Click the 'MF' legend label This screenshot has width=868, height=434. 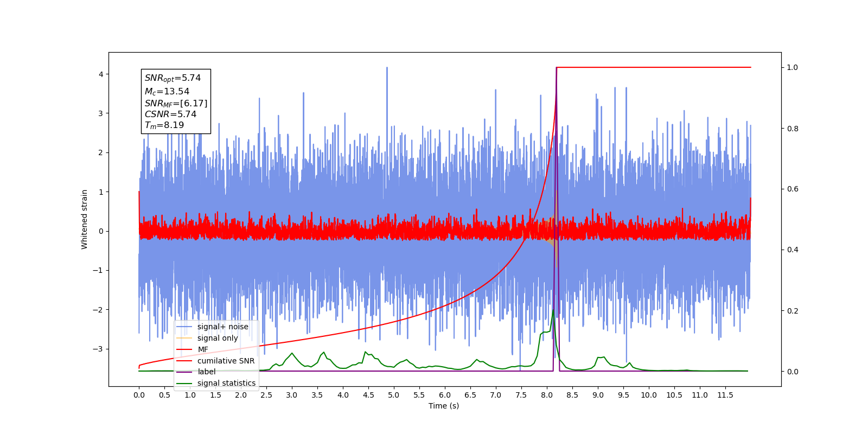click(203, 349)
